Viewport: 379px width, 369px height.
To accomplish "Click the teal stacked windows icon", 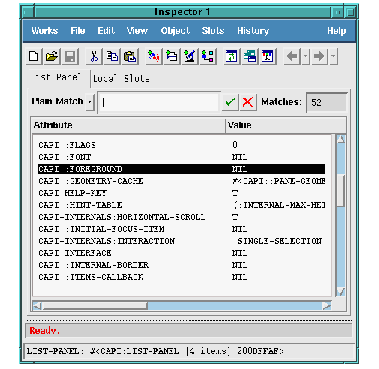I will pos(250,56).
